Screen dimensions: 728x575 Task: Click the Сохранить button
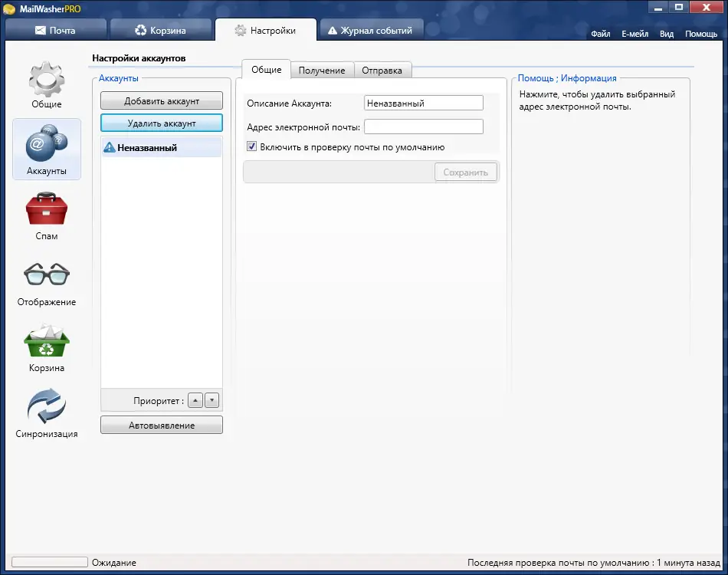(466, 172)
